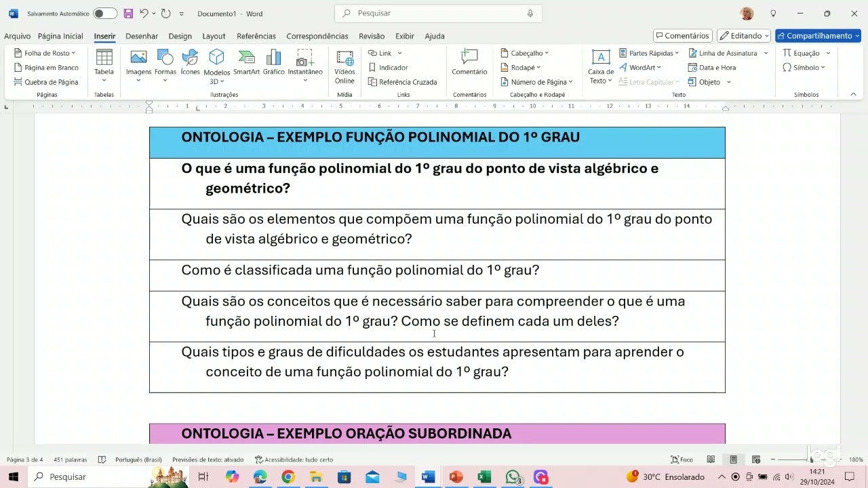This screenshot has height=488, width=868.
Task: Open Customize Quick Access Toolbar dropdown
Action: tap(181, 14)
